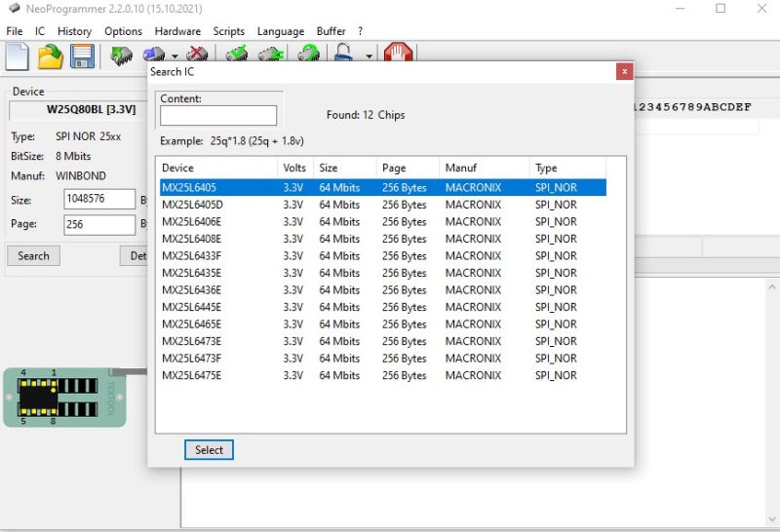Click the Erase IC red X icon
This screenshot has width=780, height=532.
(197, 55)
